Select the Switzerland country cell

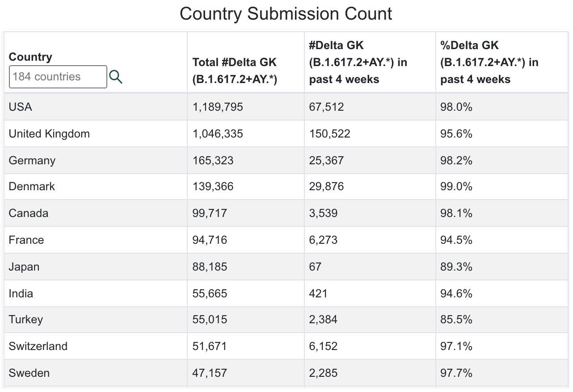[96, 346]
